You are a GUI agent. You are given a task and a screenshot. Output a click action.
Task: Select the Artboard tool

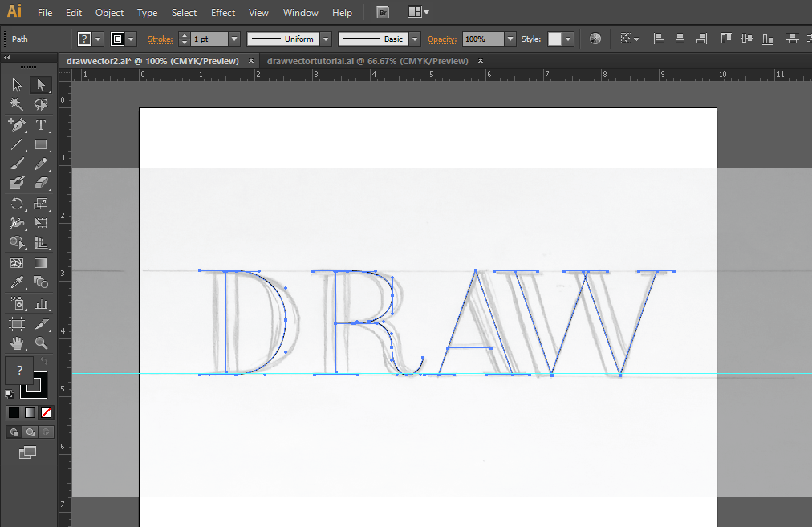[17, 324]
